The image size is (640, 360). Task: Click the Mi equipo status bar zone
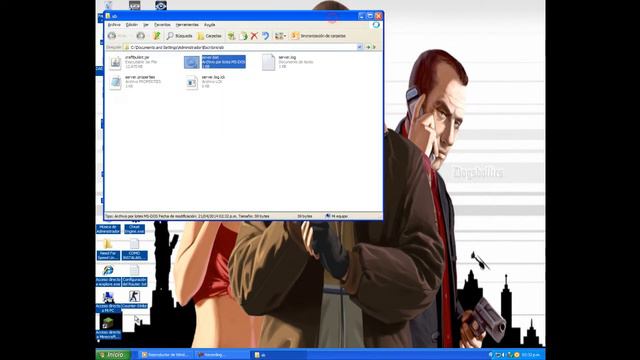pyautogui.click(x=337, y=216)
